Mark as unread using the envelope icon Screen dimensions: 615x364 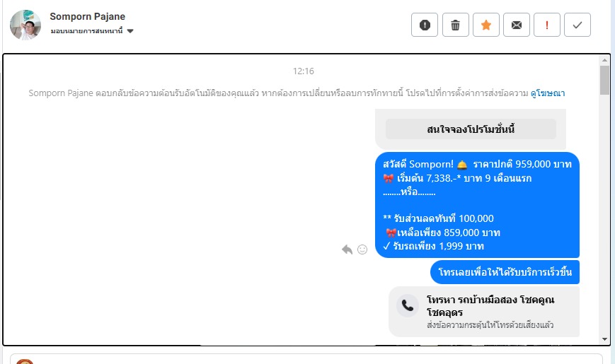pyautogui.click(x=517, y=25)
